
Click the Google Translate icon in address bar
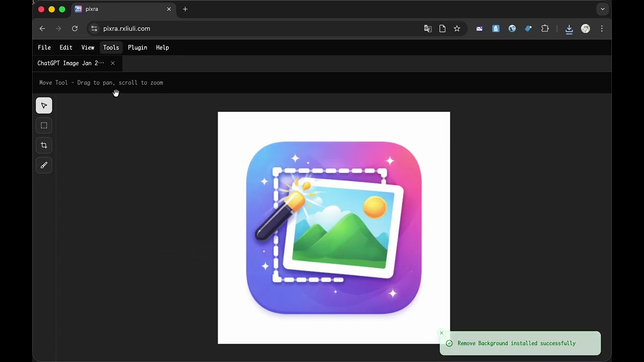click(428, 29)
